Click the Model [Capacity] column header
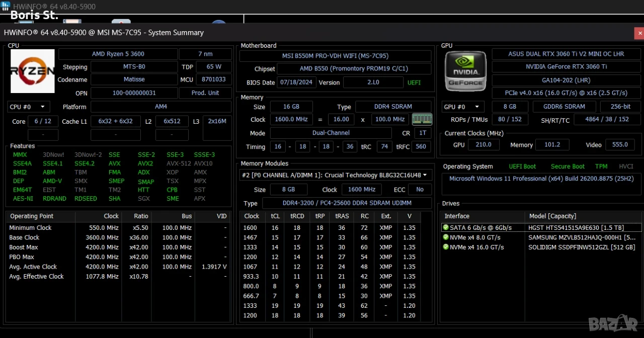 tap(583, 216)
